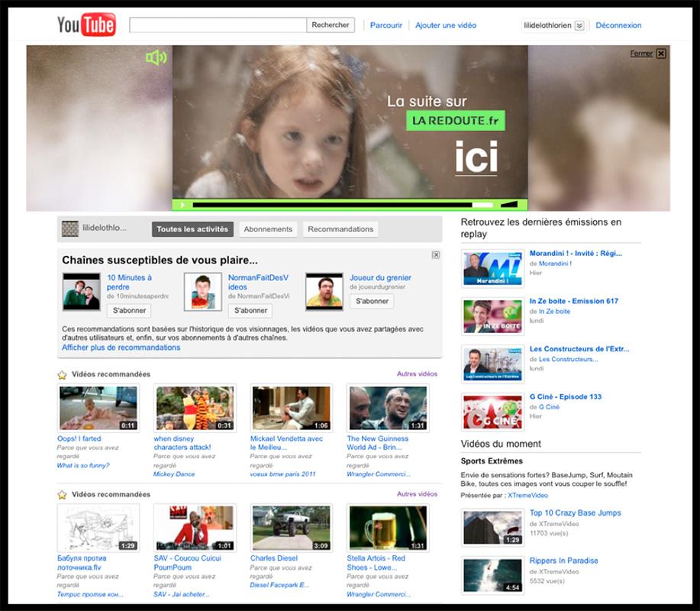Click the XTremeVideo presenter link
The image size is (700, 611).
(527, 496)
